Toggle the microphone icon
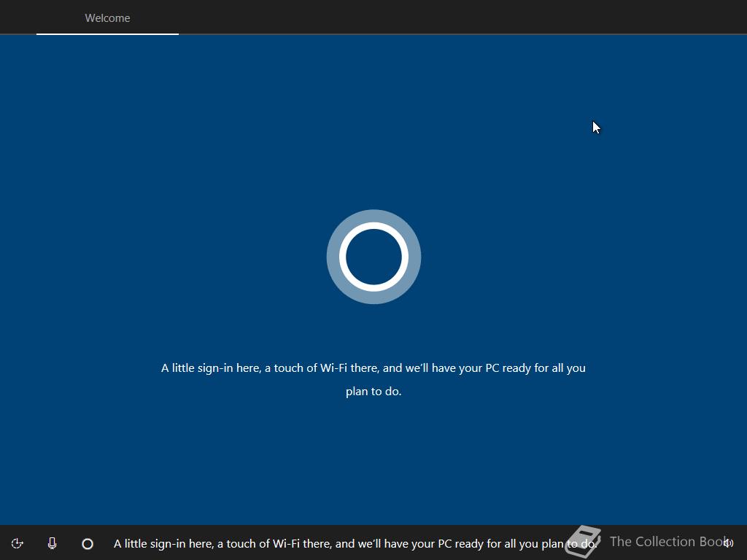Screen dimensions: 747x560 (x=52, y=543)
